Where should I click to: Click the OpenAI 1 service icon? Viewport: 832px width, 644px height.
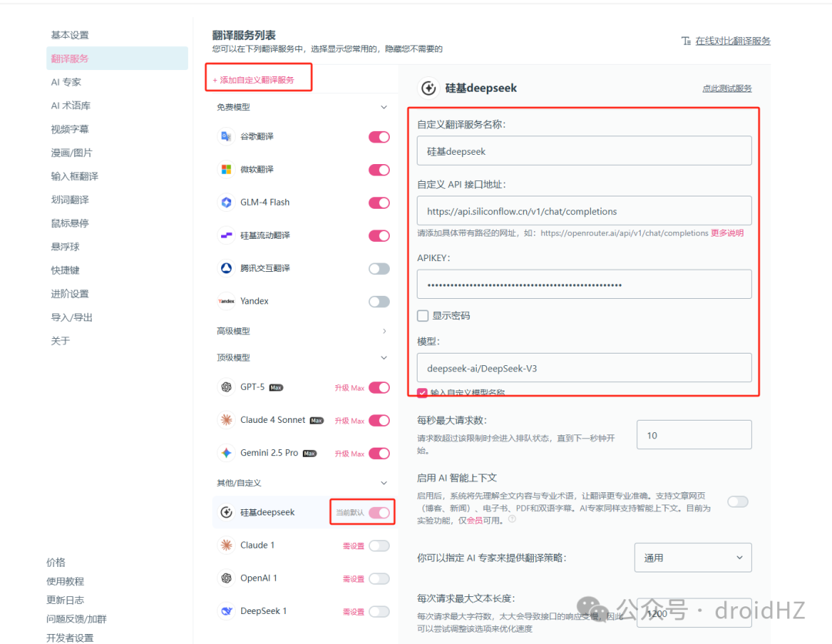[x=226, y=578]
